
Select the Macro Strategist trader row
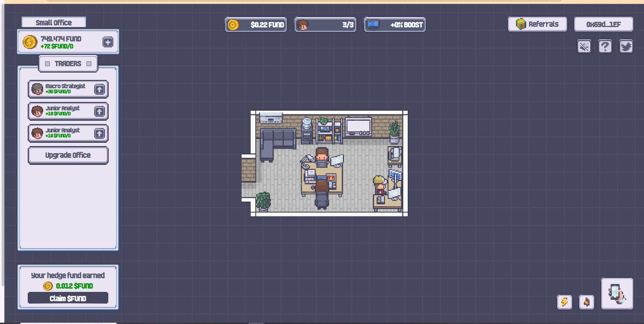68,89
